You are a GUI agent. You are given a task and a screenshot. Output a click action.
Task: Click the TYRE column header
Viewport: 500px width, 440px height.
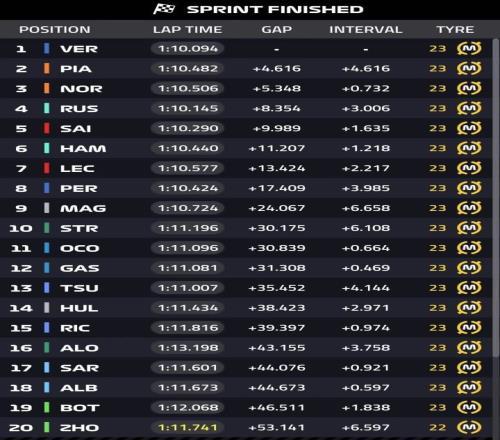point(455,29)
